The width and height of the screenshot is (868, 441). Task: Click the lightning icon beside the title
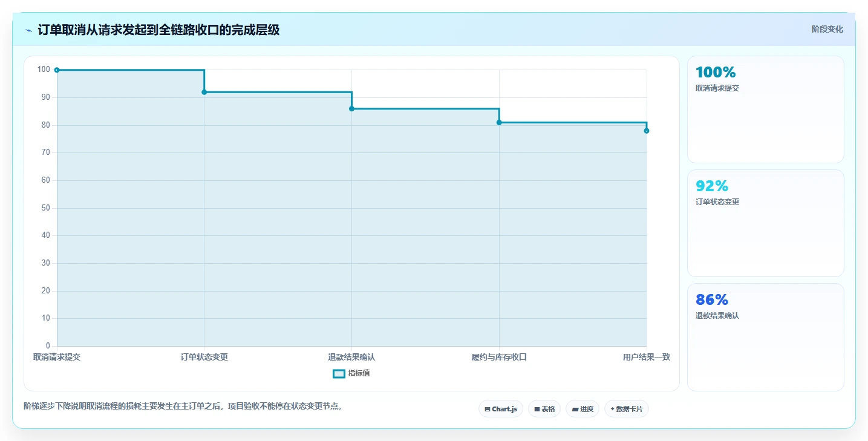coord(28,30)
